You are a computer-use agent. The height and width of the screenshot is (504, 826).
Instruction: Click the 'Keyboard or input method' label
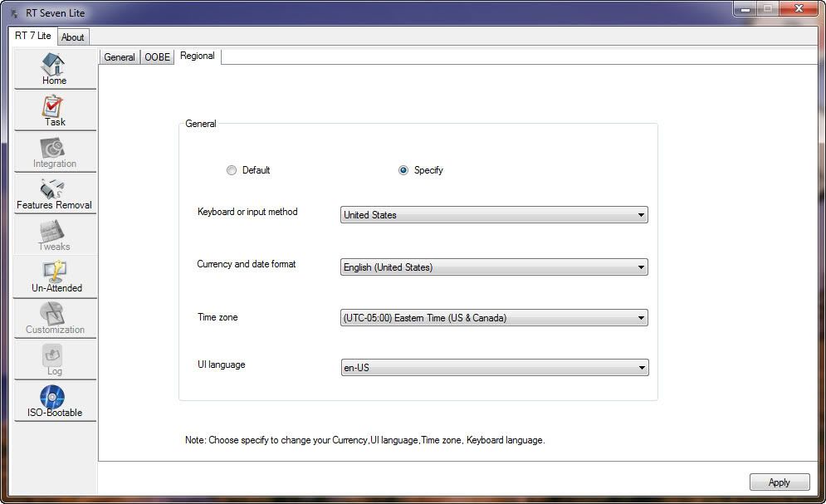247,212
